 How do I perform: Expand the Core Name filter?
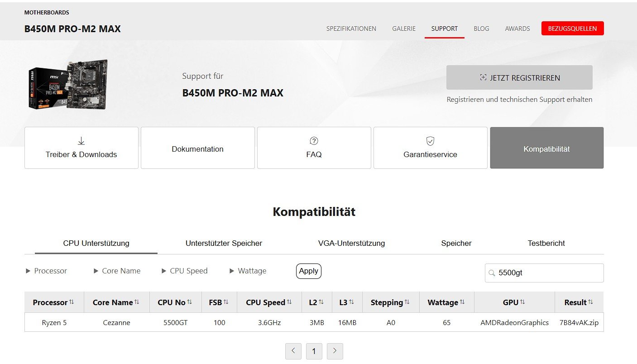coord(117,271)
